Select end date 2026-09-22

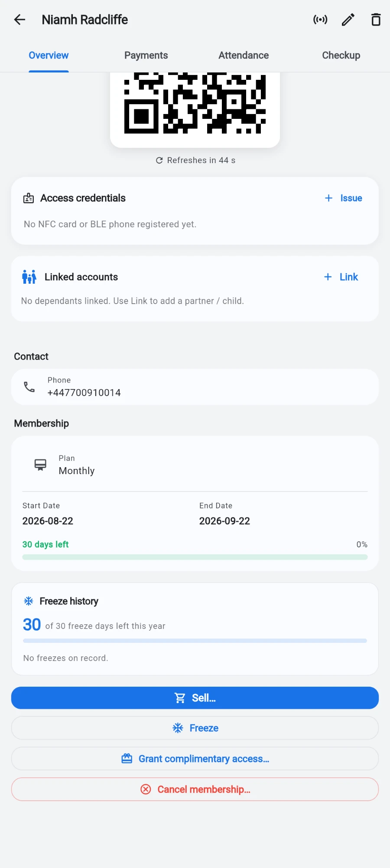pyautogui.click(x=224, y=521)
